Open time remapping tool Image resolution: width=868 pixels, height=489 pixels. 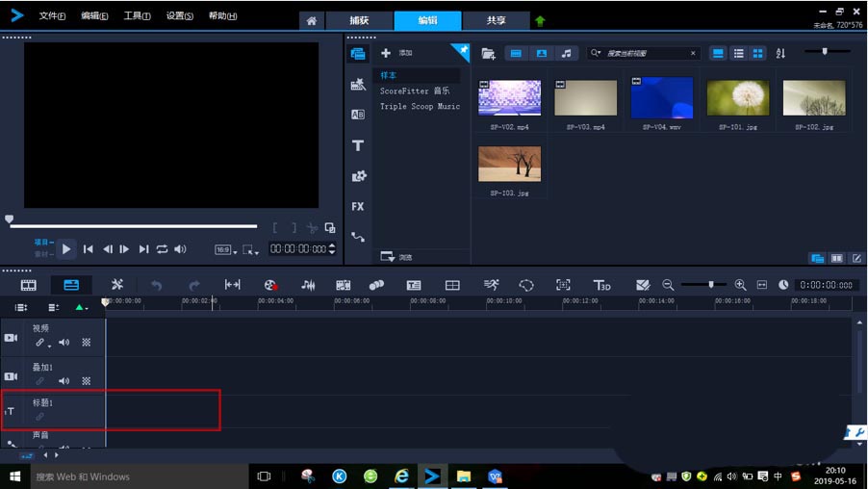(491, 285)
